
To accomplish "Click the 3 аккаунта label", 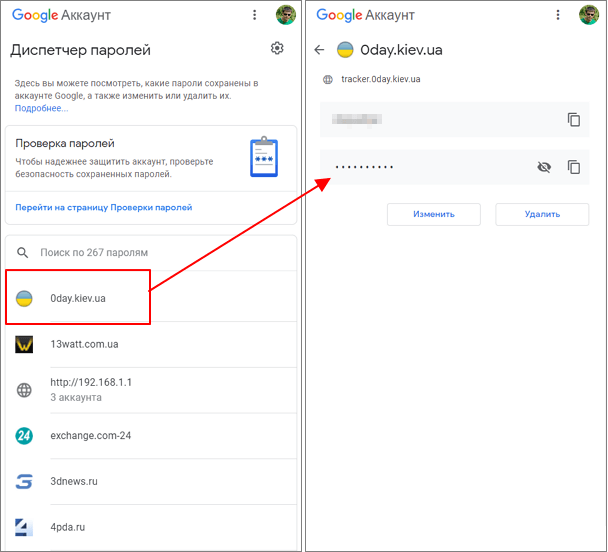I will click(76, 398).
